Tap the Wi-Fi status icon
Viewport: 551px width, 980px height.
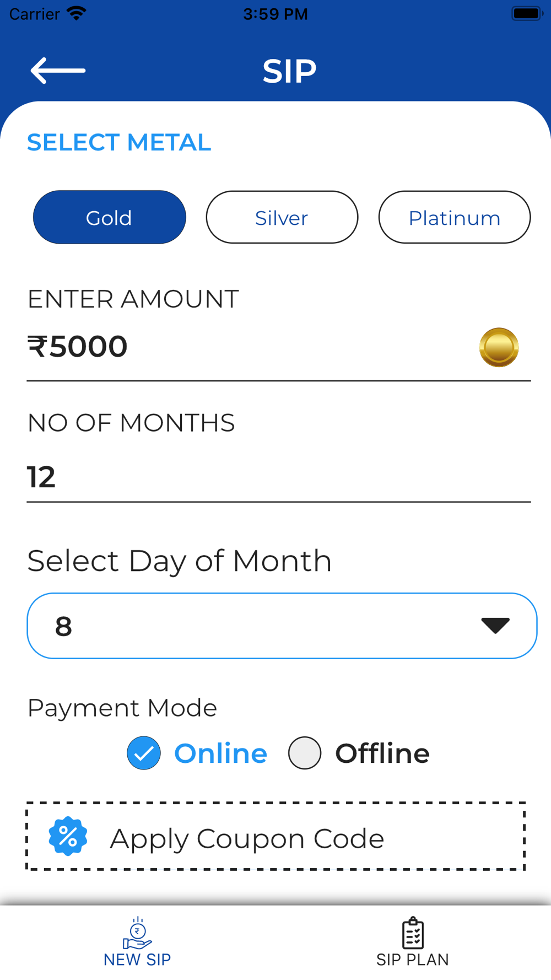(x=76, y=13)
